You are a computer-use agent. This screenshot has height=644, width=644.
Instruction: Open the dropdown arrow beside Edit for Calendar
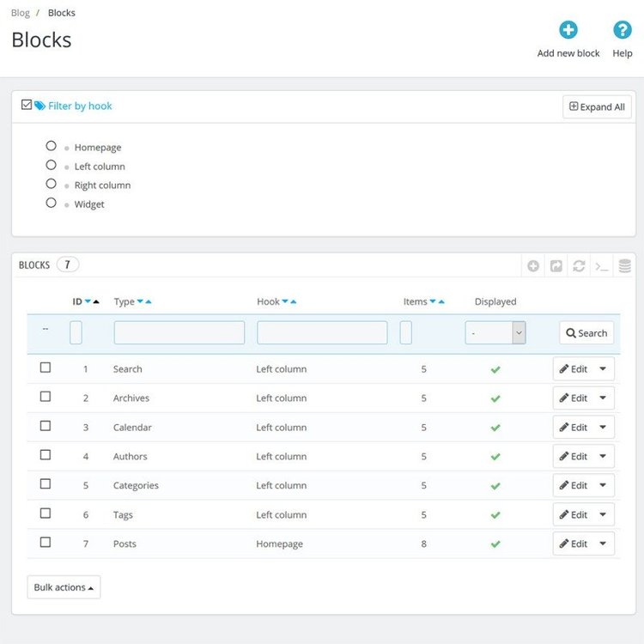point(602,427)
